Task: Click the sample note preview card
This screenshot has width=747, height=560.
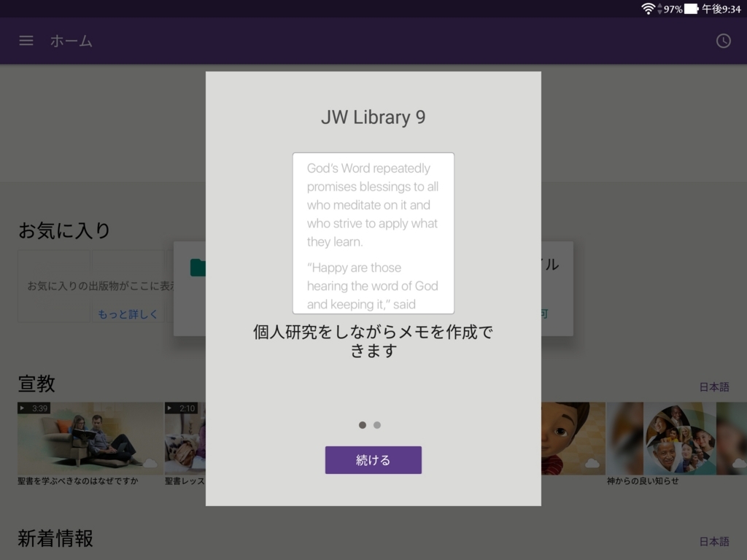Action: point(373,233)
